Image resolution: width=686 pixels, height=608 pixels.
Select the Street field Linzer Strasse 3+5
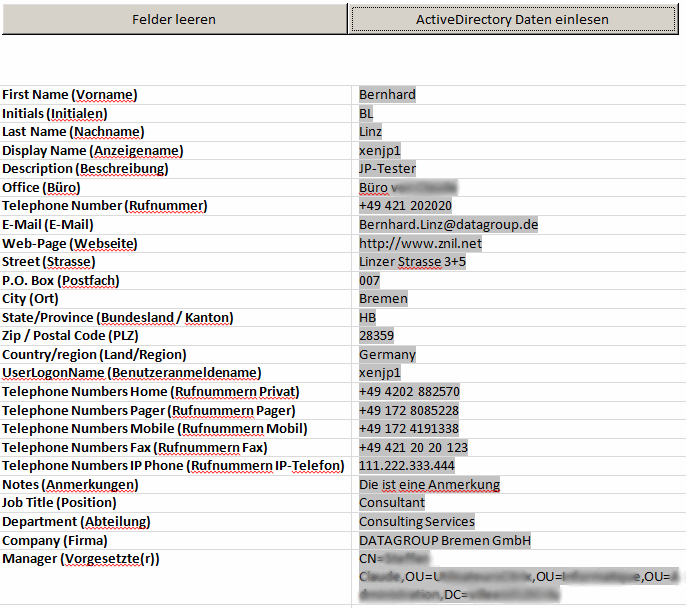(412, 262)
